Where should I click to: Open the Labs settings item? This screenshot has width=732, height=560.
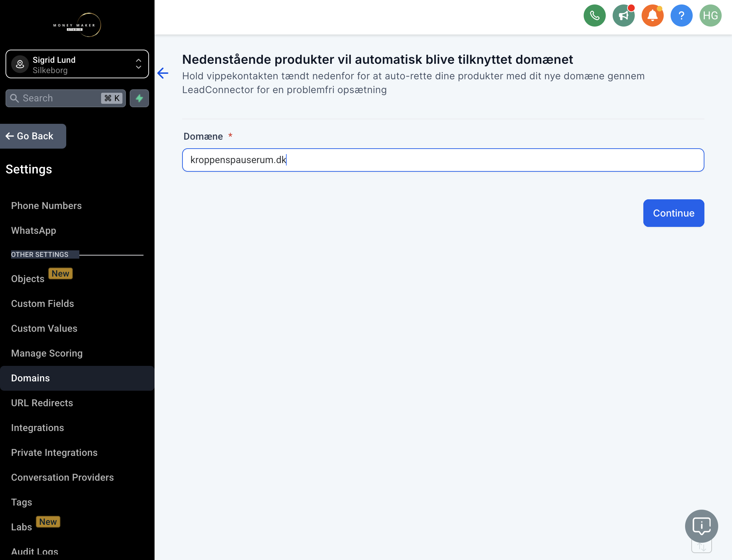coord(21,527)
